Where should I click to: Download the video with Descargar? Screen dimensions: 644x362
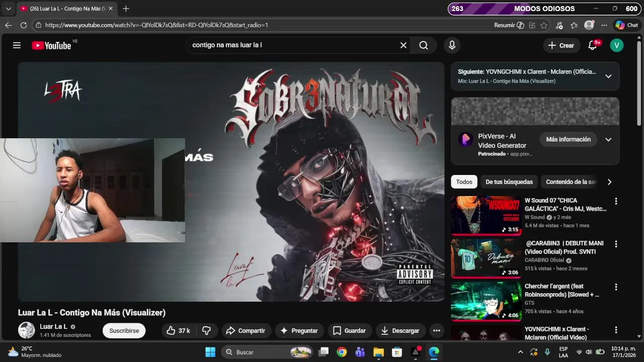400,330
